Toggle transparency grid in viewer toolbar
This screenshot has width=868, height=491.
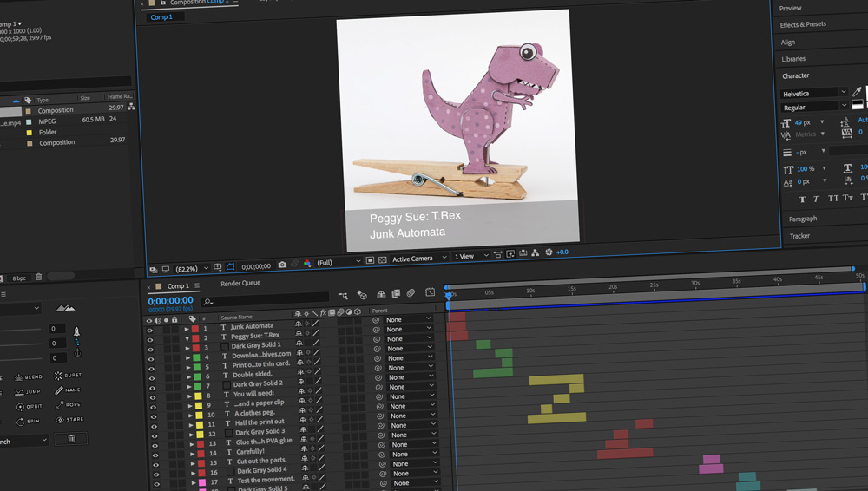[x=383, y=259]
